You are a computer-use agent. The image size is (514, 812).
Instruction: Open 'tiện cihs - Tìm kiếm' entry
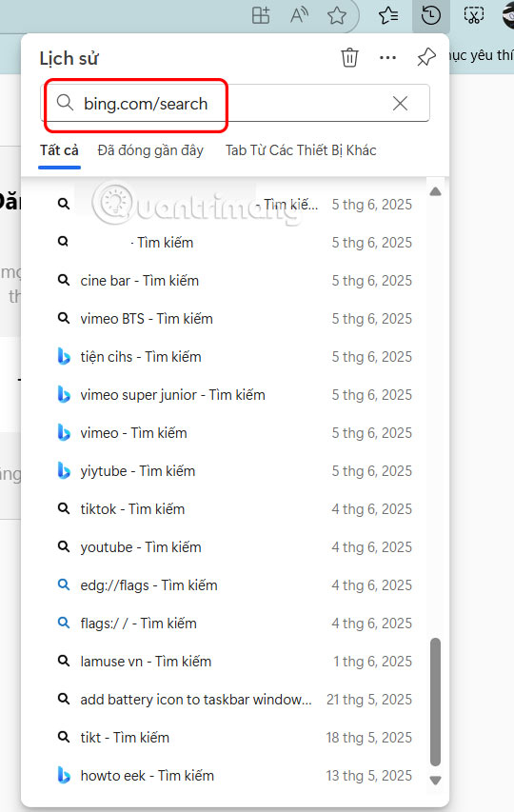pyautogui.click(x=235, y=357)
